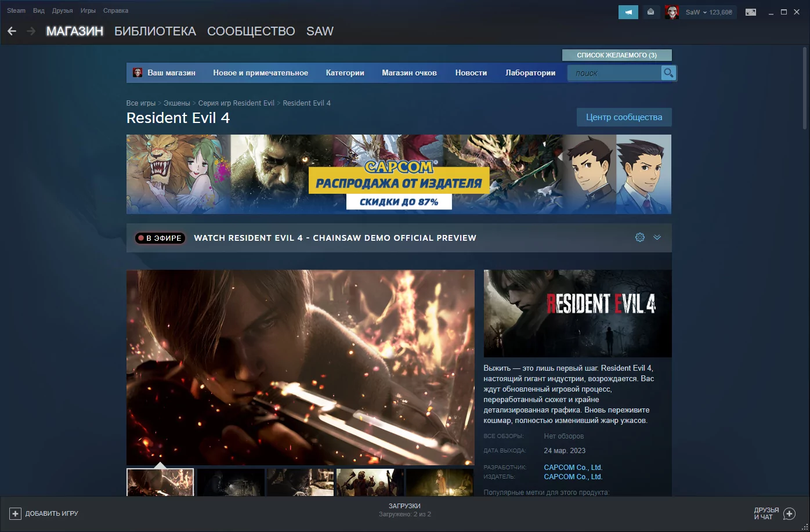Image resolution: width=810 pixels, height=532 pixels.
Task: Collapse the broadcast panel chevron
Action: pyautogui.click(x=657, y=237)
